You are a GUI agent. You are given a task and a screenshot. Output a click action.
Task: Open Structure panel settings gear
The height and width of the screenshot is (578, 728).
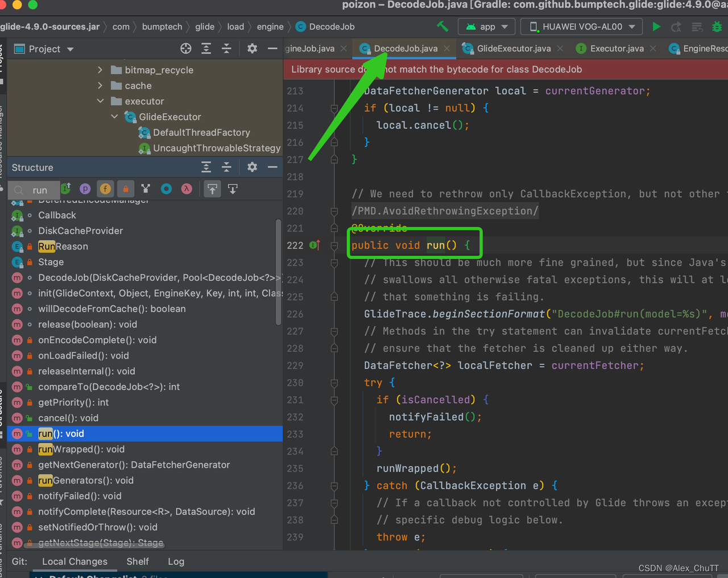tap(253, 167)
